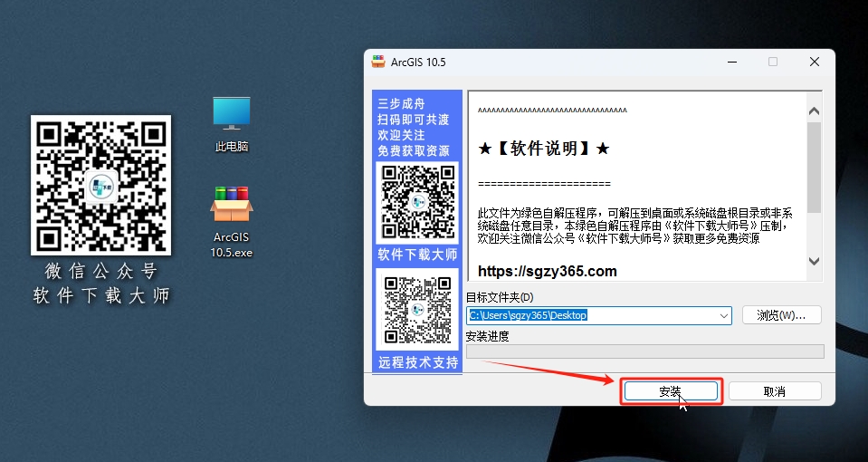The height and width of the screenshot is (462, 868).
Task: Click the 取消 button
Action: click(x=775, y=391)
